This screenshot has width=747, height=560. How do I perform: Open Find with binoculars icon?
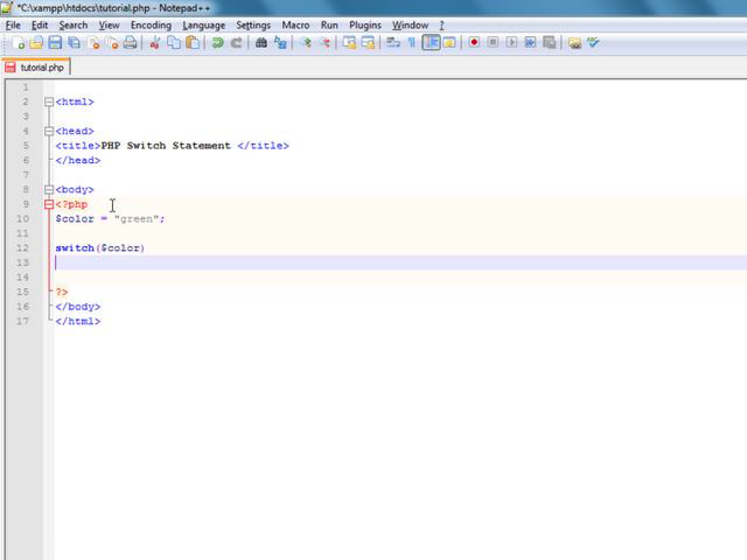261,43
